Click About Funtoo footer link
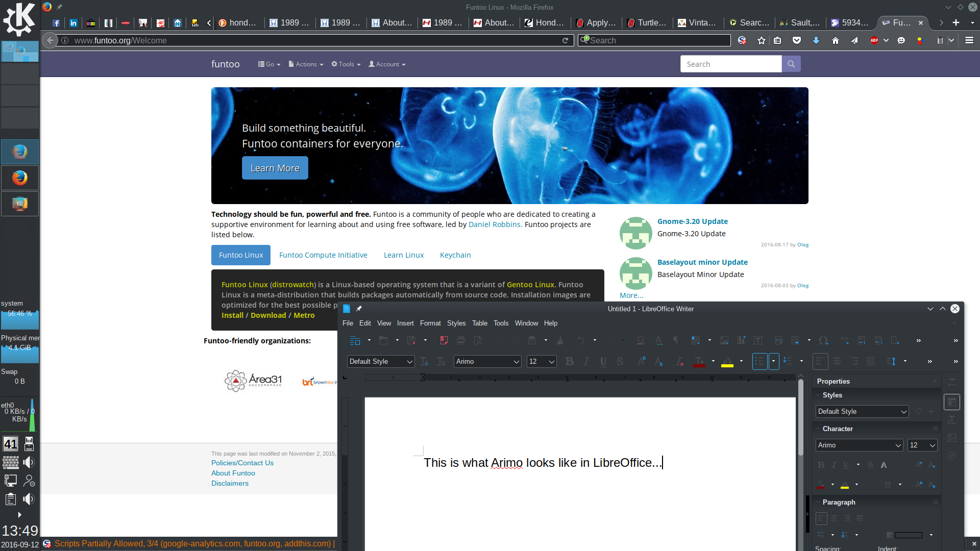 pyautogui.click(x=233, y=473)
